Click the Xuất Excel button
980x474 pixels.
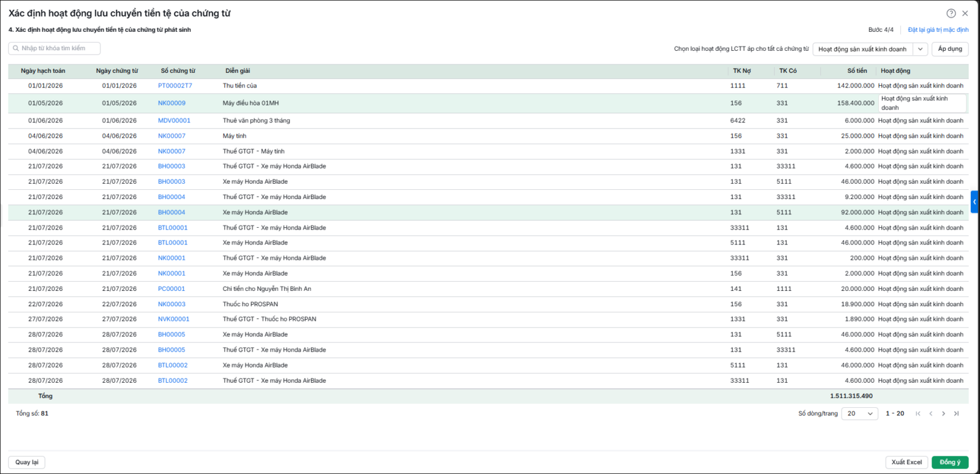coord(907,462)
